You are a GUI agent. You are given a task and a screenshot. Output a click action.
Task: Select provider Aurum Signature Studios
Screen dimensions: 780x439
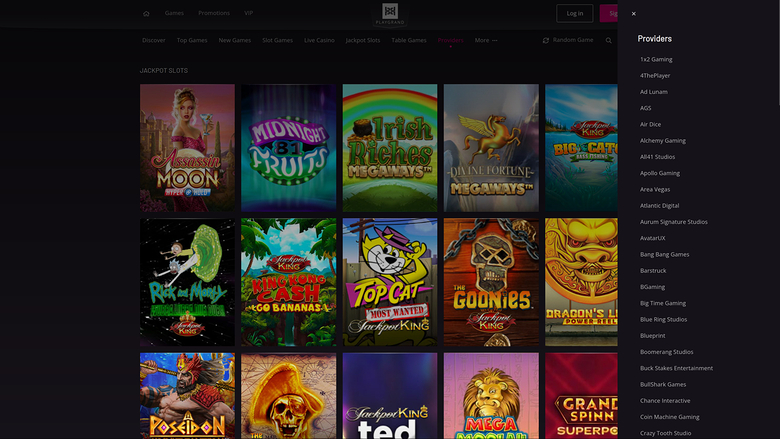click(x=674, y=222)
